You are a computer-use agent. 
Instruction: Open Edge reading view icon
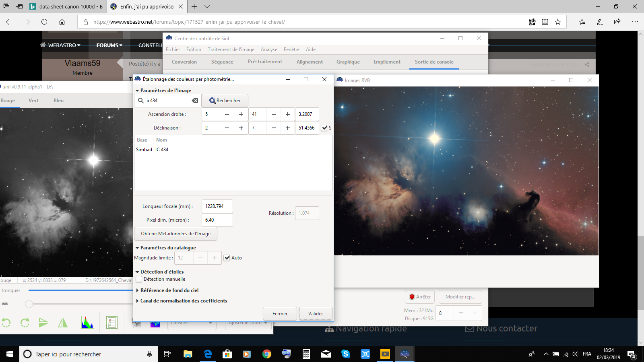point(545,22)
